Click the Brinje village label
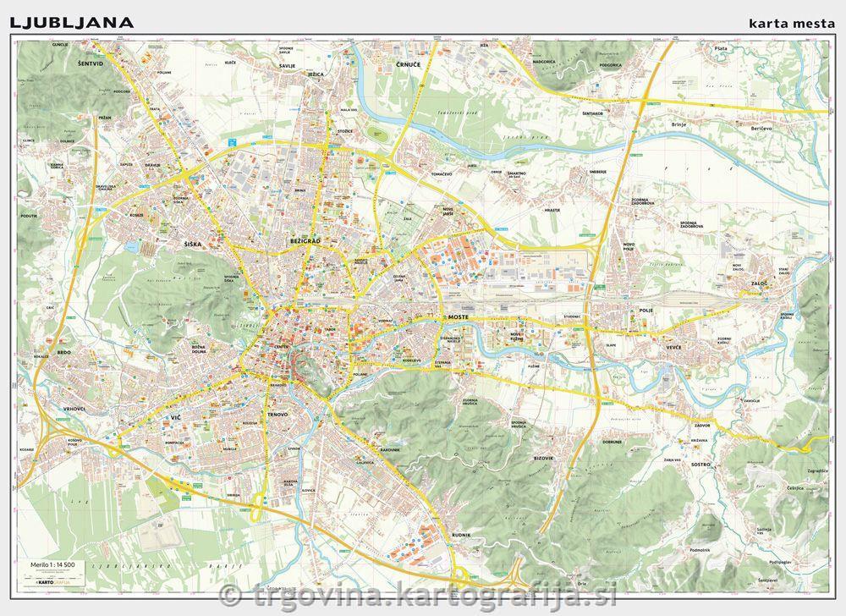 click(678, 124)
